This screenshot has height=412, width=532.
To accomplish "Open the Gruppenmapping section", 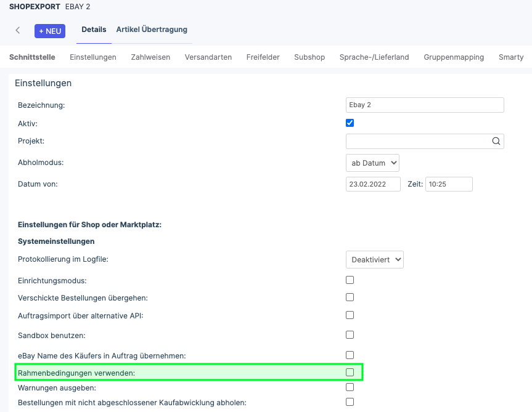I will (454, 57).
